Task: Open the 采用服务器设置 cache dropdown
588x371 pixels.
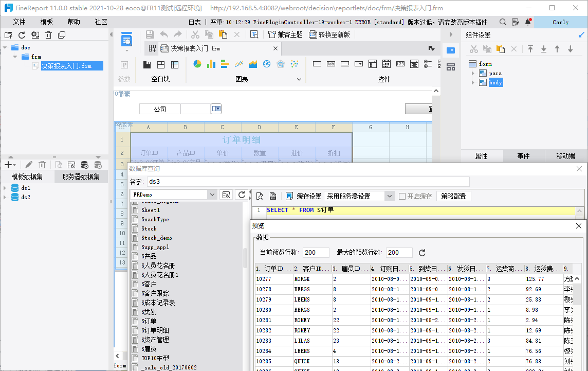Action: [389, 196]
